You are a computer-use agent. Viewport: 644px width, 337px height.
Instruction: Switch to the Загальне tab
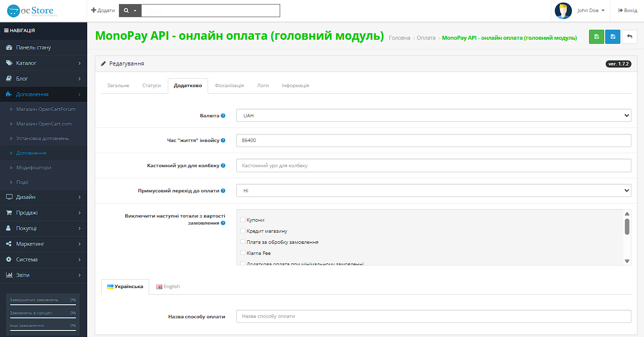tap(118, 86)
